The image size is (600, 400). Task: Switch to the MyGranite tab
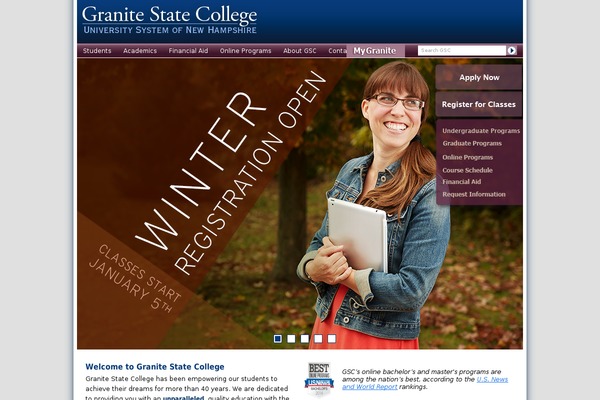375,51
